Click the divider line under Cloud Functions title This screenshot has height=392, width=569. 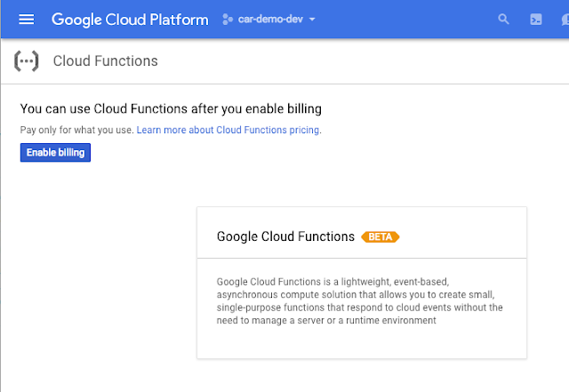click(284, 84)
